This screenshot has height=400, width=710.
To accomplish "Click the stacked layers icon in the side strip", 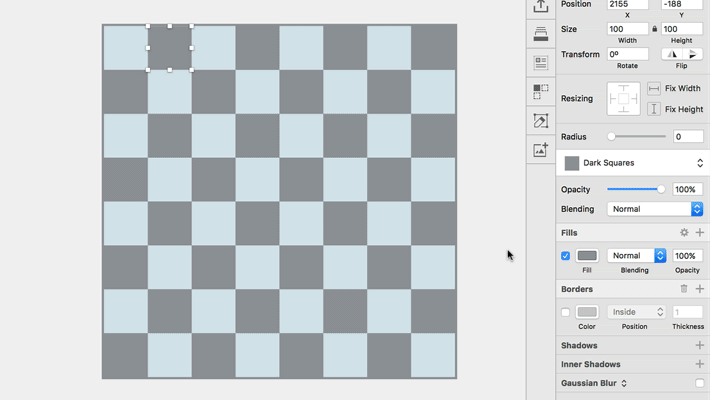I will 541,35.
